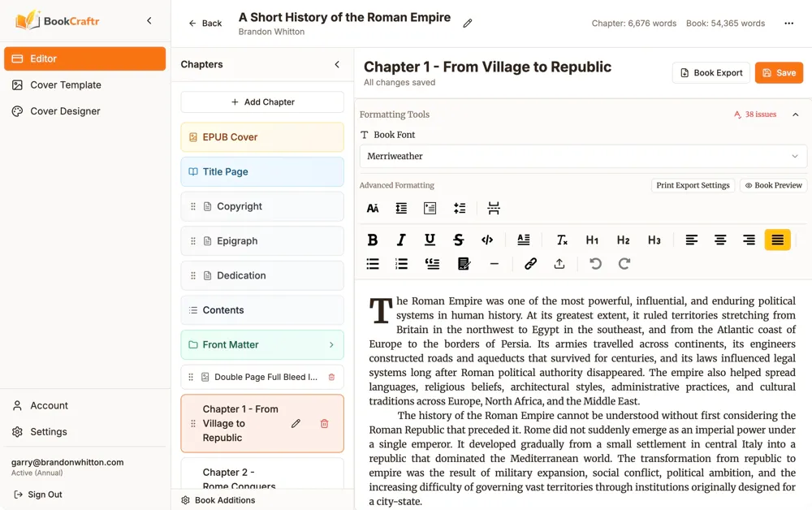This screenshot has height=510, width=812.
Task: Click the upload icon in toolbar
Action: pos(559,264)
